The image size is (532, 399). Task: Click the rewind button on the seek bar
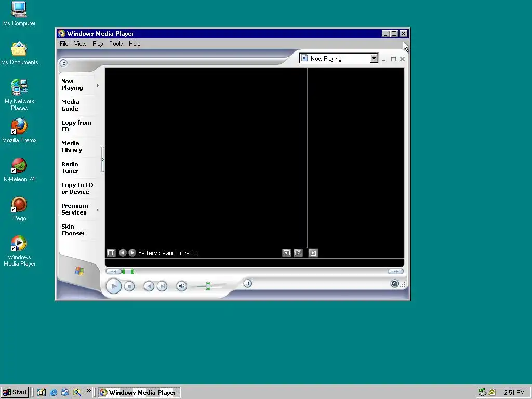click(113, 271)
